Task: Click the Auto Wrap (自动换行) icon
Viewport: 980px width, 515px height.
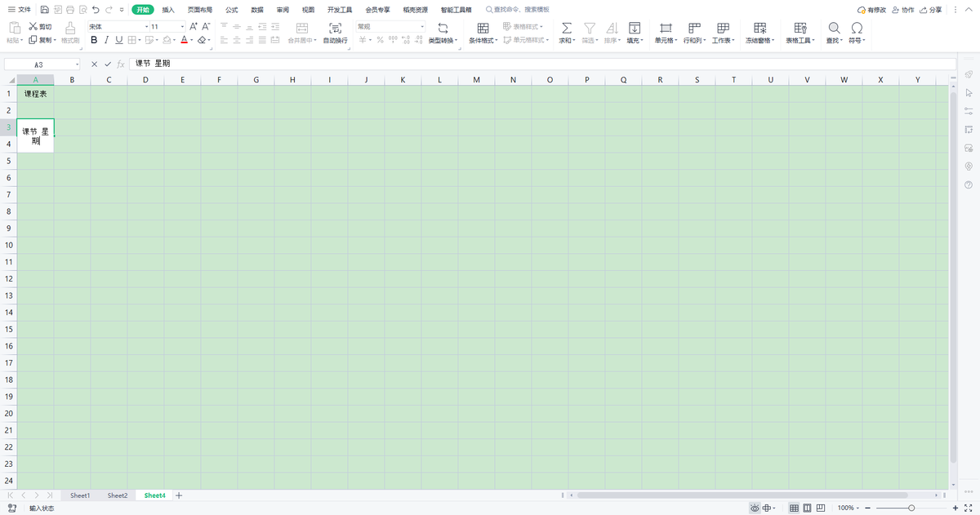Action: click(x=335, y=28)
